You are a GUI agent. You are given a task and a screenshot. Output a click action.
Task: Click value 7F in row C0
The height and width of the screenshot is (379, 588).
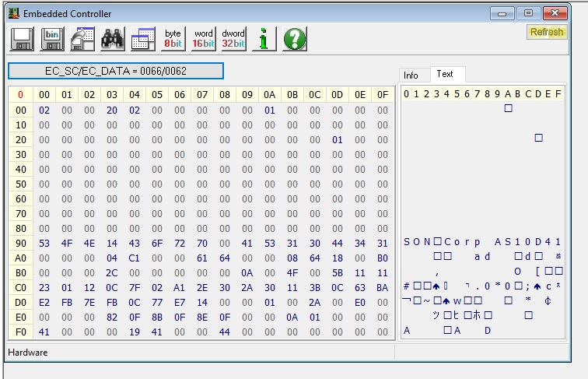[135, 288]
